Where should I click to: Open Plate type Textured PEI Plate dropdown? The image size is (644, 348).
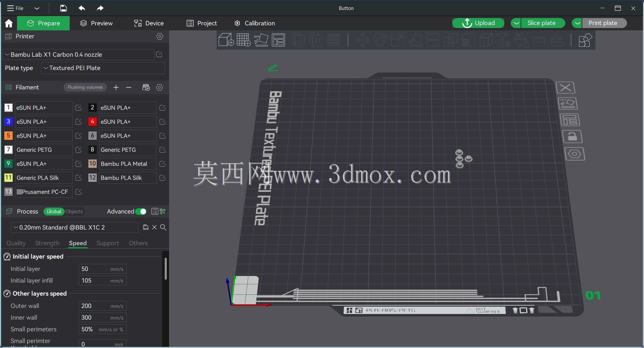point(103,68)
